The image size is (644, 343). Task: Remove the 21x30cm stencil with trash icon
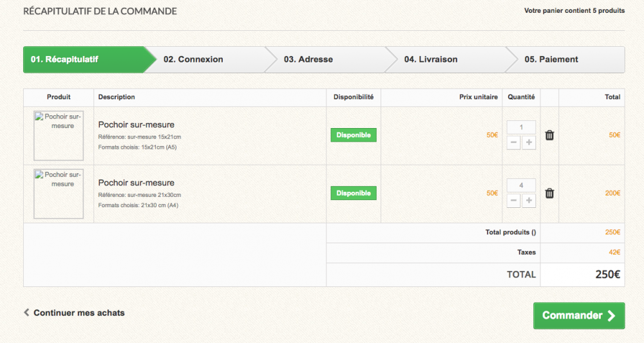(x=549, y=193)
